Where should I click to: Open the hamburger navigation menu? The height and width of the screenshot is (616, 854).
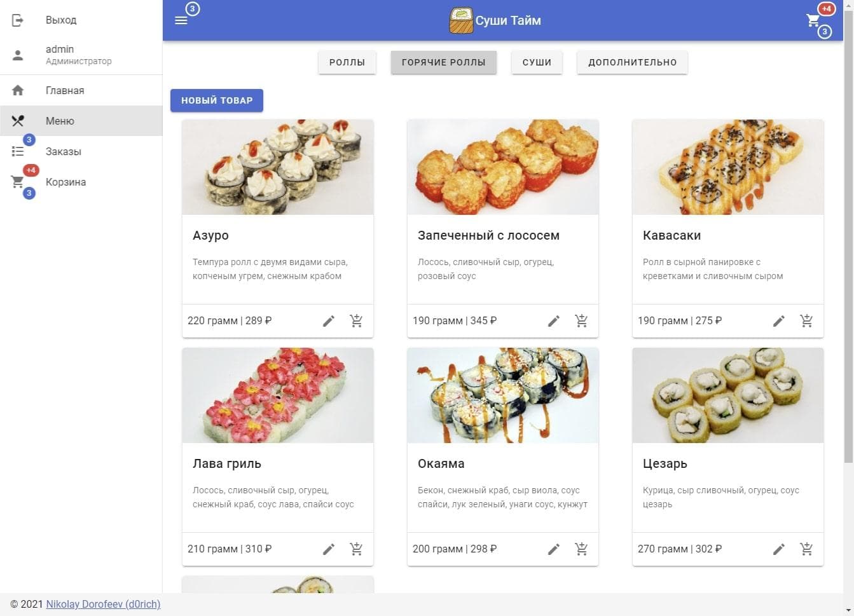(x=181, y=20)
